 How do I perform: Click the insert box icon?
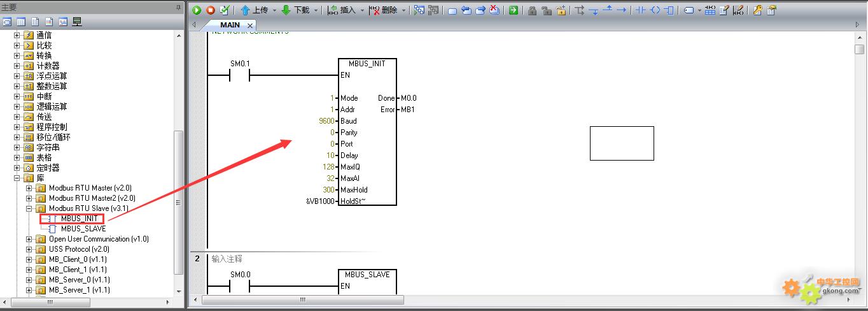pos(669,10)
